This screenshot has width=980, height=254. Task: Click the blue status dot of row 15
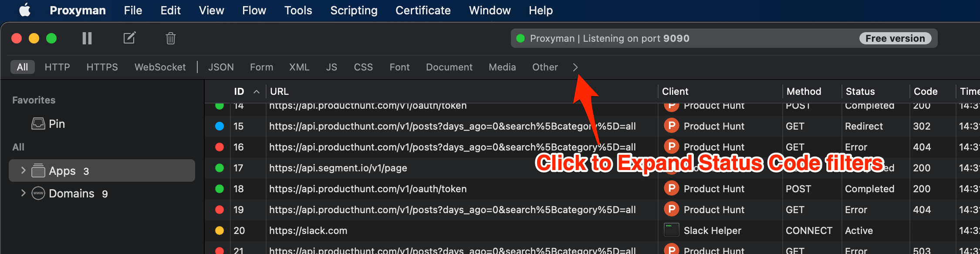(x=220, y=126)
